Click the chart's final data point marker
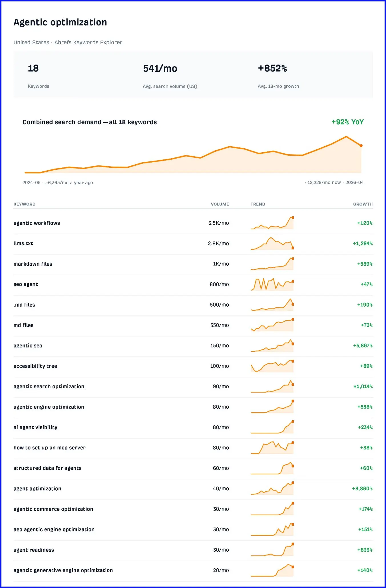This screenshot has width=386, height=588. pos(361,146)
